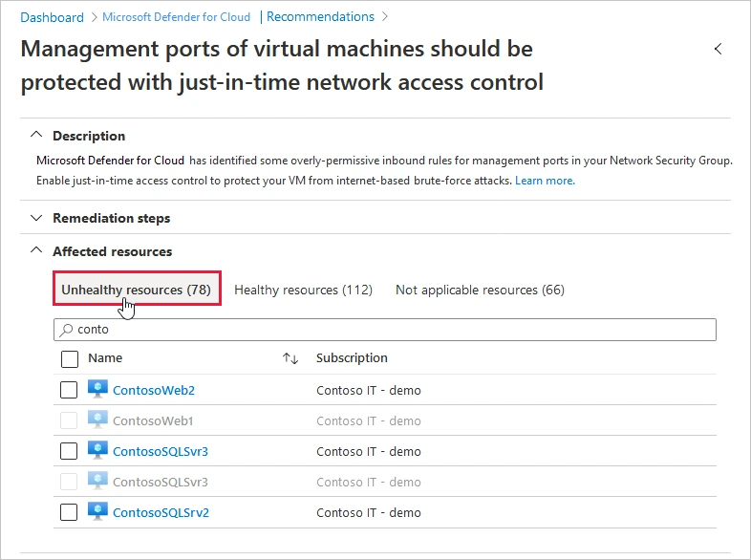Open the Learn more link
Image resolution: width=751 pixels, height=560 pixels.
click(545, 181)
